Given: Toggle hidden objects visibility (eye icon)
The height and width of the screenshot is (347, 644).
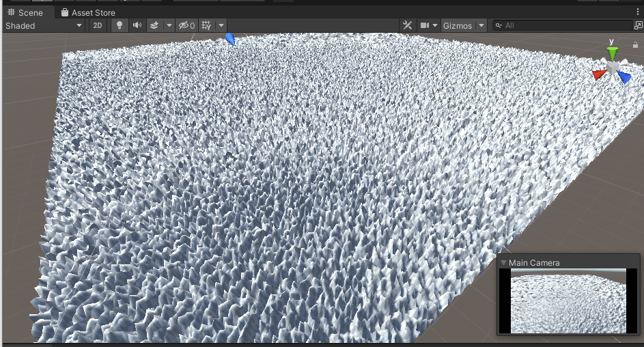Looking at the screenshot, I should (x=186, y=25).
